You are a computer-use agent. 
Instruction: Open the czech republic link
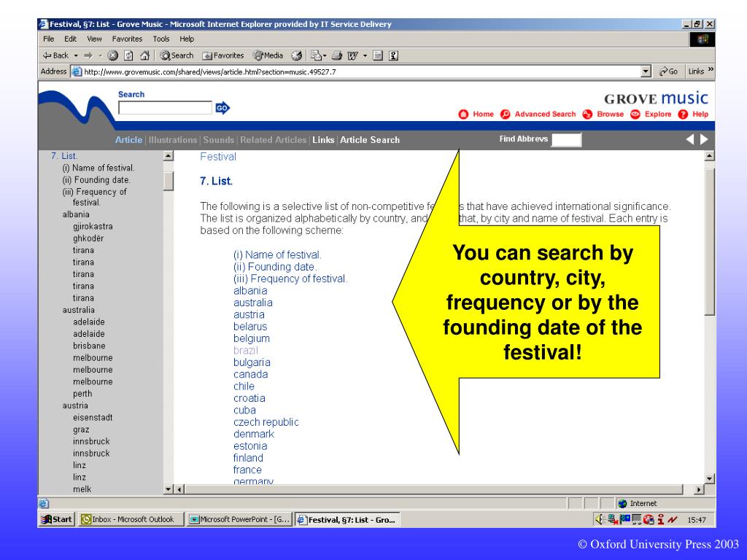point(266,422)
